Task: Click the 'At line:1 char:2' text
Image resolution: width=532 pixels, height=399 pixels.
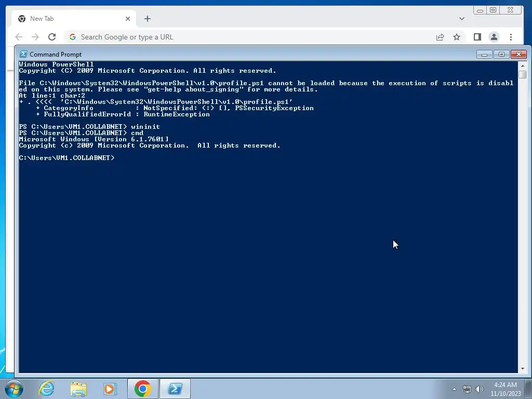Action: tap(52, 96)
